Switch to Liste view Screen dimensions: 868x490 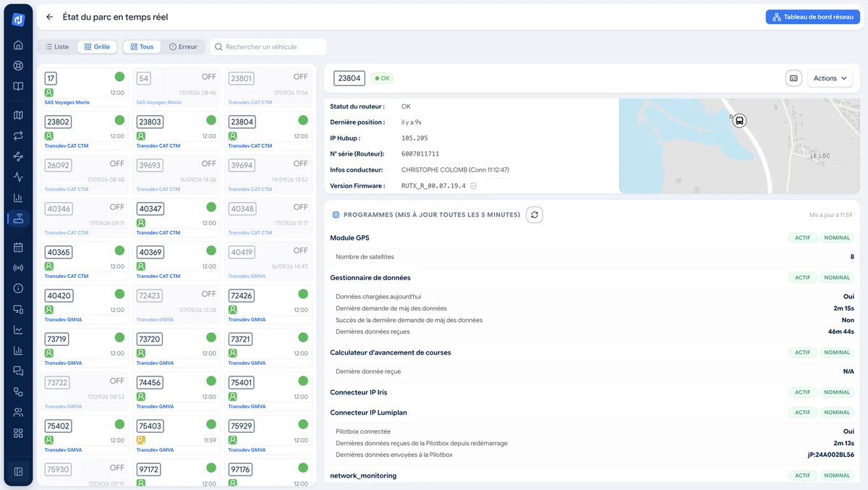coord(57,47)
